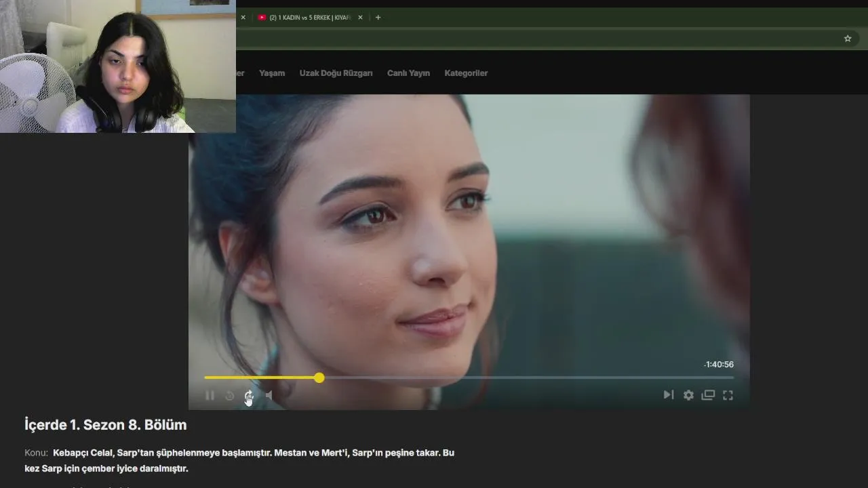
Task: Bookmark this page with the star
Action: click(x=848, y=39)
